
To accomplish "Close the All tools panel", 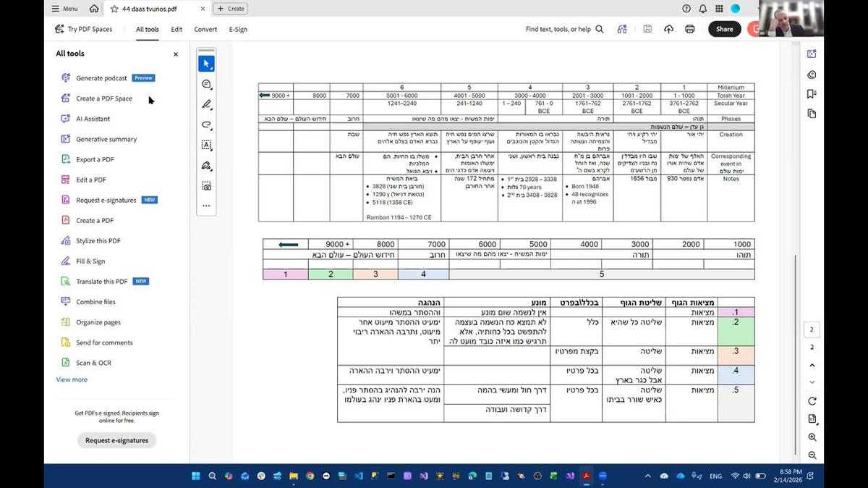I will pos(175,54).
